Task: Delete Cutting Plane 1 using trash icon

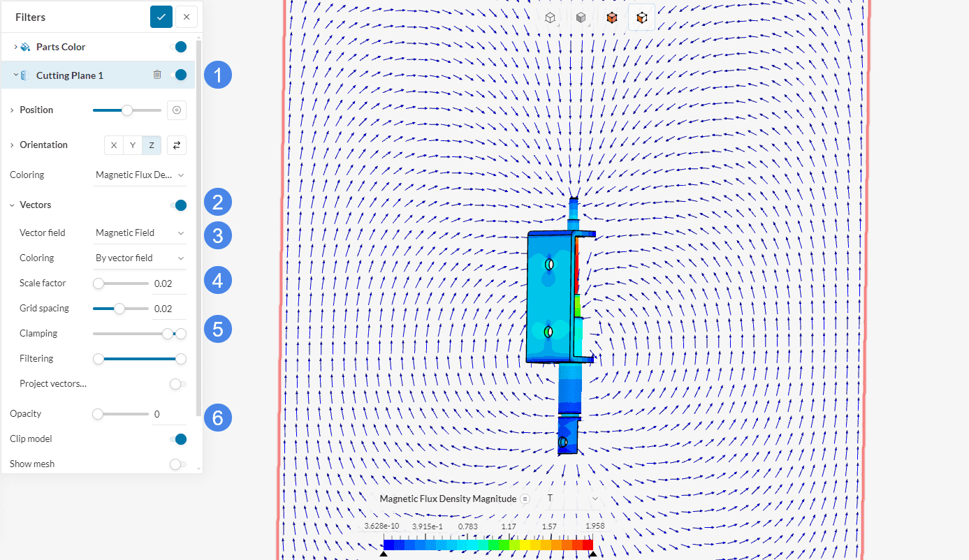Action: pyautogui.click(x=157, y=75)
